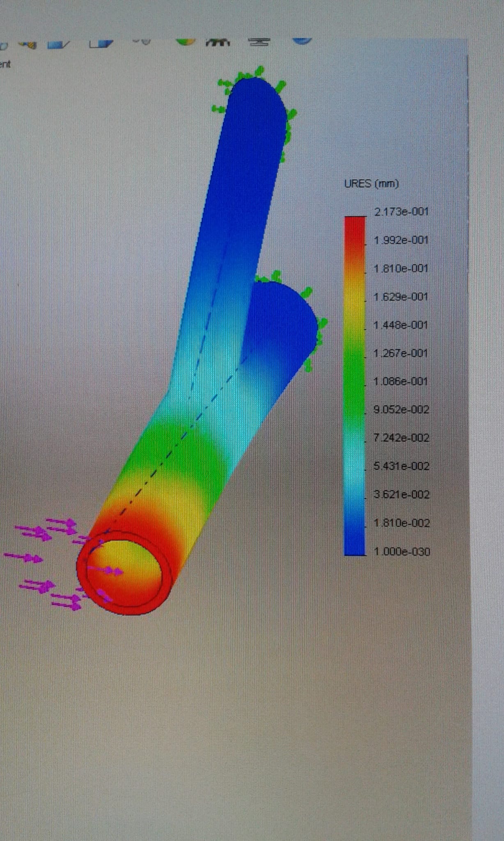Screen dimensions: 504x841
Task: Click the minimum legend value 1.000e-030
Action: (x=401, y=551)
